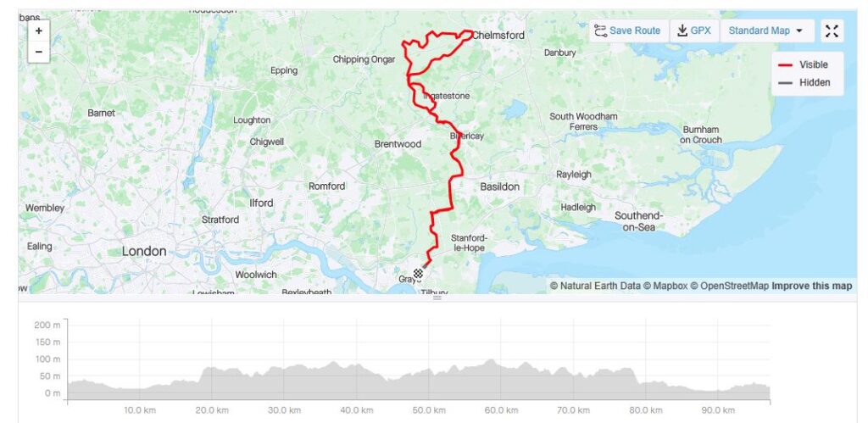Click the Save Route icon

coord(600,31)
